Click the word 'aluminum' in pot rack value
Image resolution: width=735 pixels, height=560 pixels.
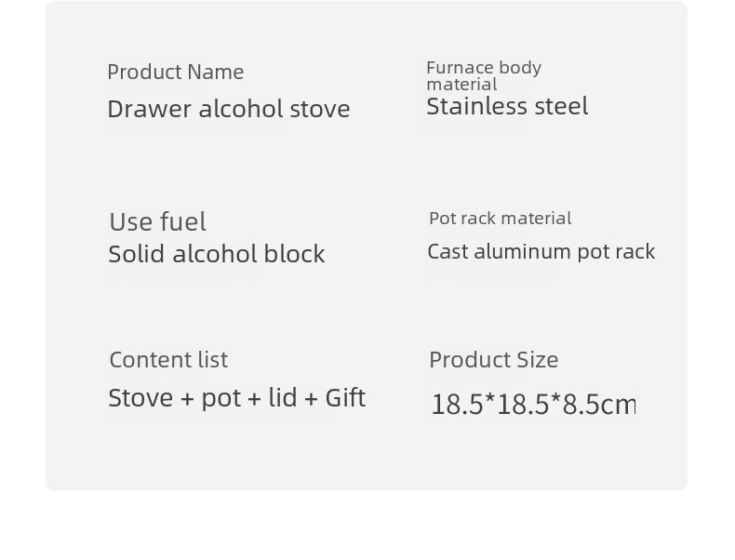coord(523,252)
